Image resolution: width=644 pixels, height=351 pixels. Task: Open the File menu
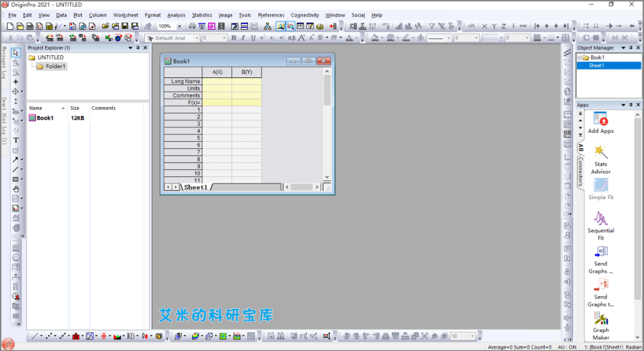13,15
